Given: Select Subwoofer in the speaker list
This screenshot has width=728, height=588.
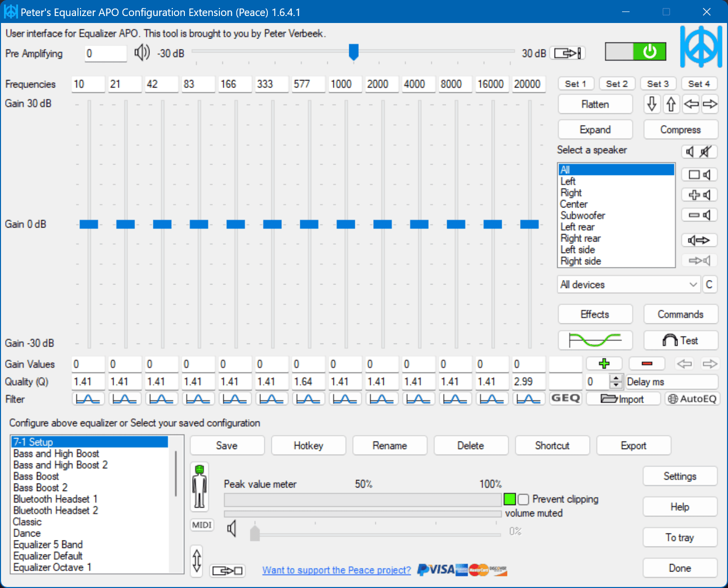Looking at the screenshot, I should tap(582, 215).
